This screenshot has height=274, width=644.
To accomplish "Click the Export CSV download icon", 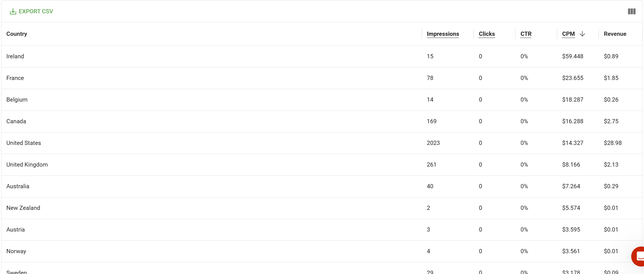I will [x=13, y=11].
